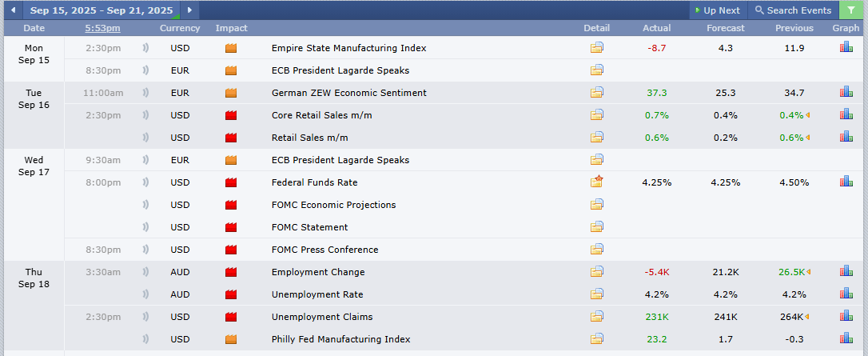Screen dimensions: 868x356
Task: Click the 5:53pm time link in header
Action: (103, 28)
